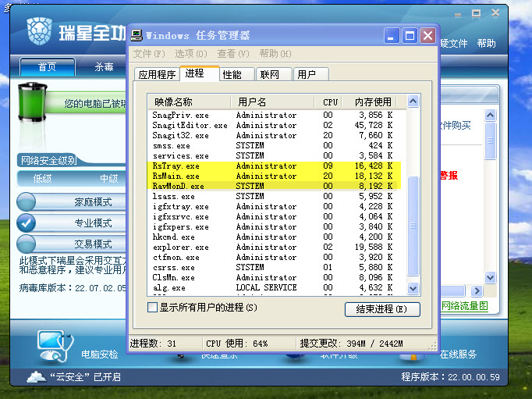The height and width of the screenshot is (399, 532).
Task: Select SnagitEditor.exe process row
Action: (x=275, y=125)
